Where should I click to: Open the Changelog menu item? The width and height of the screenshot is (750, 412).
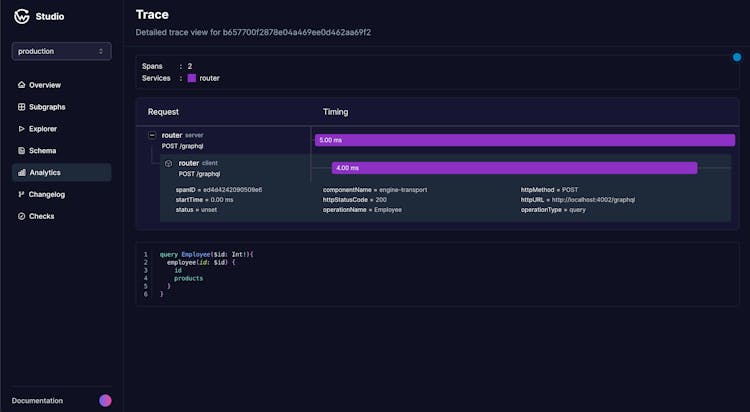[47, 194]
